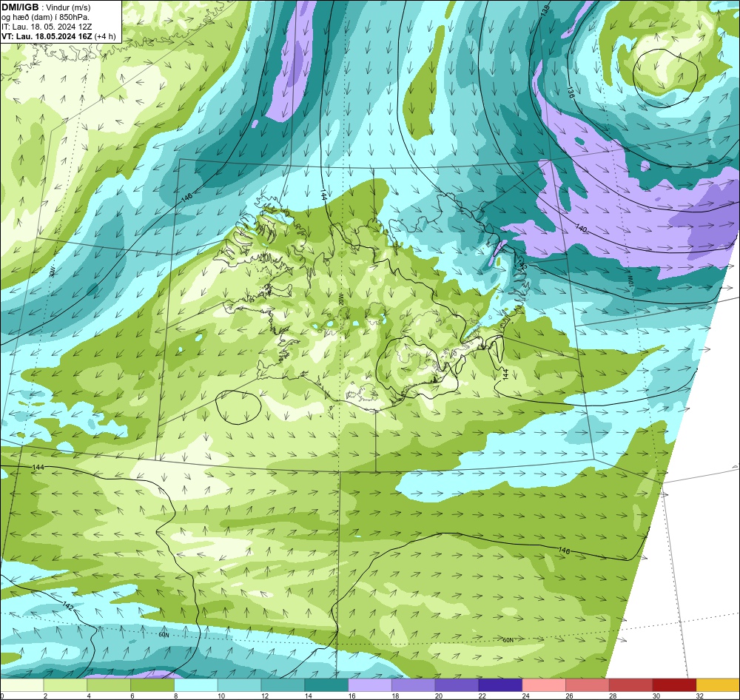Click the "60N" latitude label on the right
This screenshot has height=700, width=740.
(508, 640)
